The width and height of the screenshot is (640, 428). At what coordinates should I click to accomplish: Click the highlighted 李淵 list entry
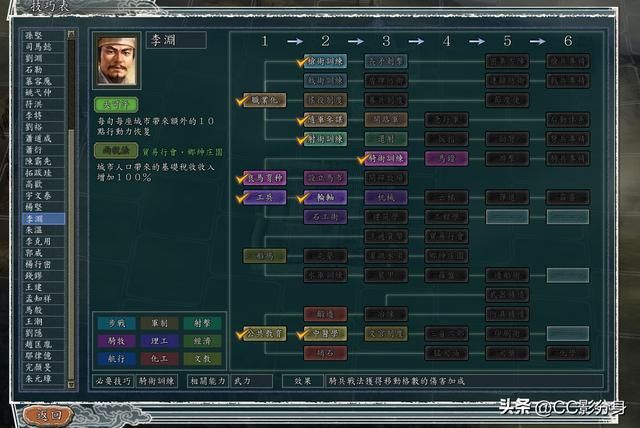[43, 219]
